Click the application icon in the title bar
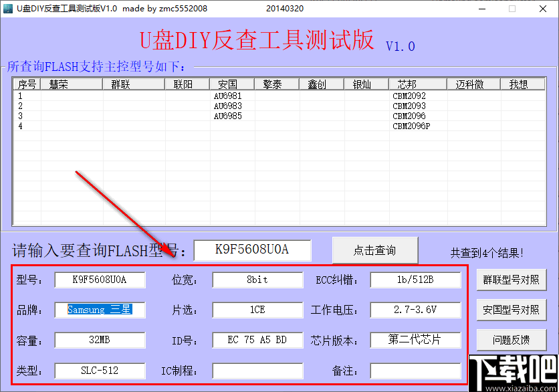Image resolution: width=559 pixels, height=392 pixels. pos(7,9)
